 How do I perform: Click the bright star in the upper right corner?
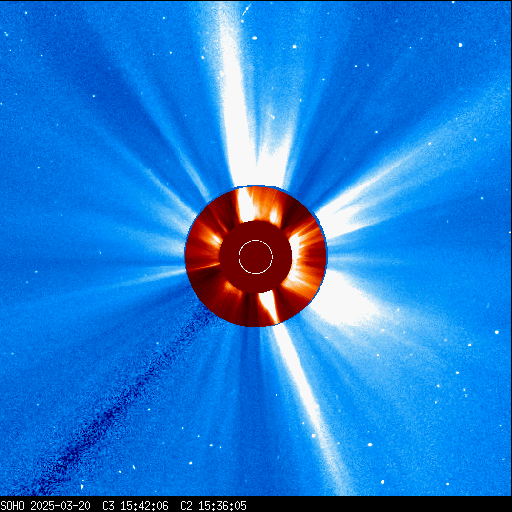[x=461, y=45]
